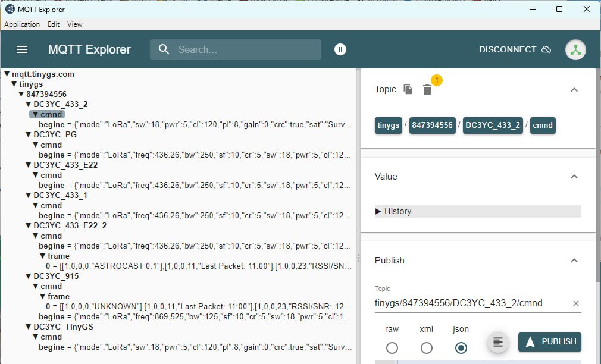601x364 pixels.
Task: Open the Application menu
Action: (x=22, y=24)
